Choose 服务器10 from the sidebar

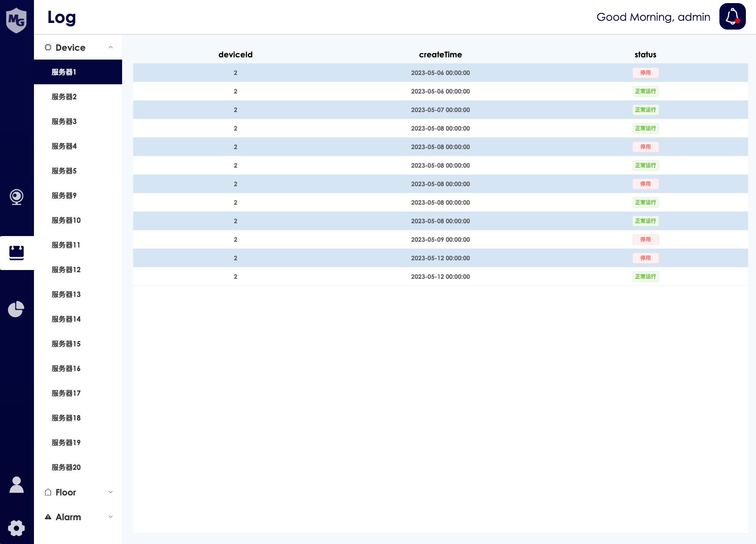66,220
